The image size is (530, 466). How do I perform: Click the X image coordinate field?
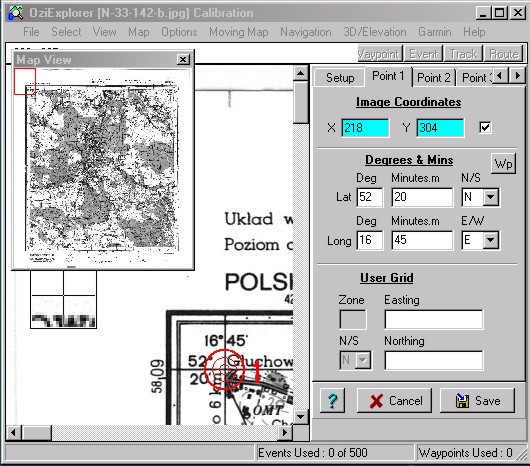(365, 128)
